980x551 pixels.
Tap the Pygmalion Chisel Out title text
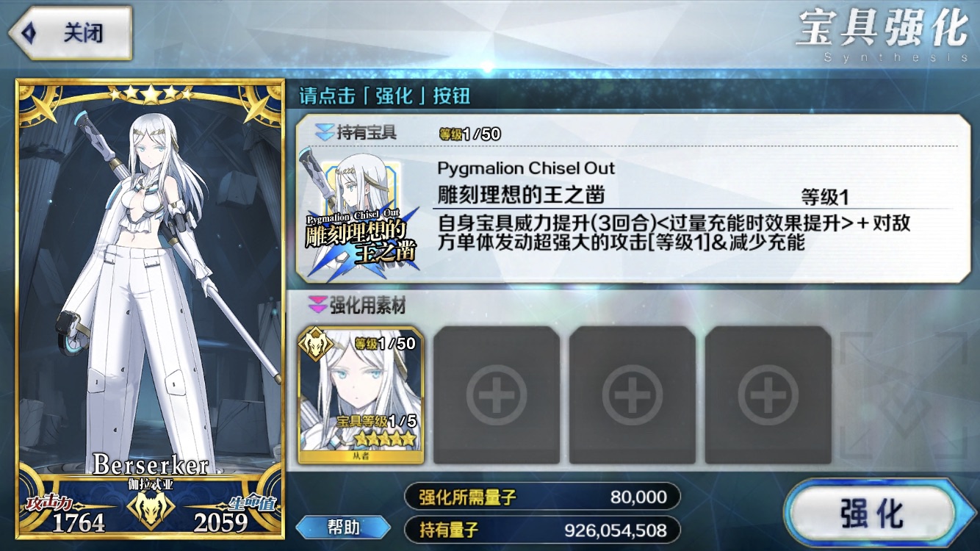pyautogui.click(x=526, y=168)
